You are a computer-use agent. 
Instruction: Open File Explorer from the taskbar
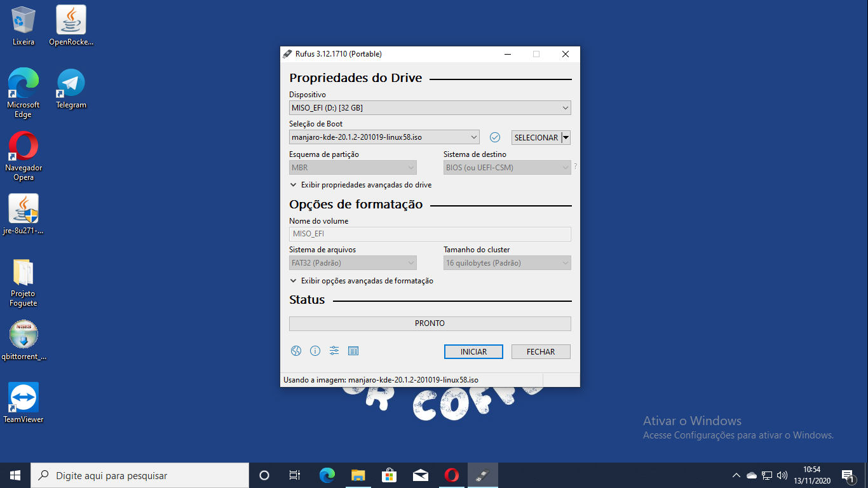coord(358,475)
